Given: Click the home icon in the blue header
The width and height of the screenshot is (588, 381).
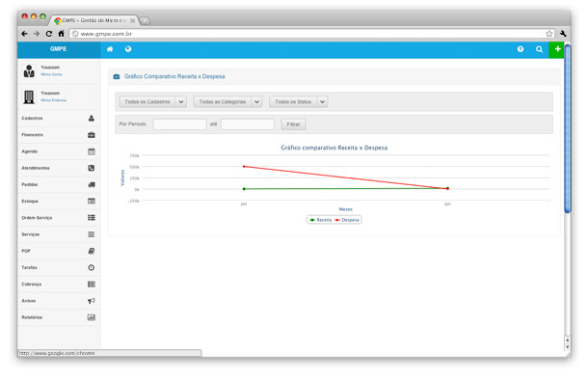Looking at the screenshot, I should click(110, 49).
